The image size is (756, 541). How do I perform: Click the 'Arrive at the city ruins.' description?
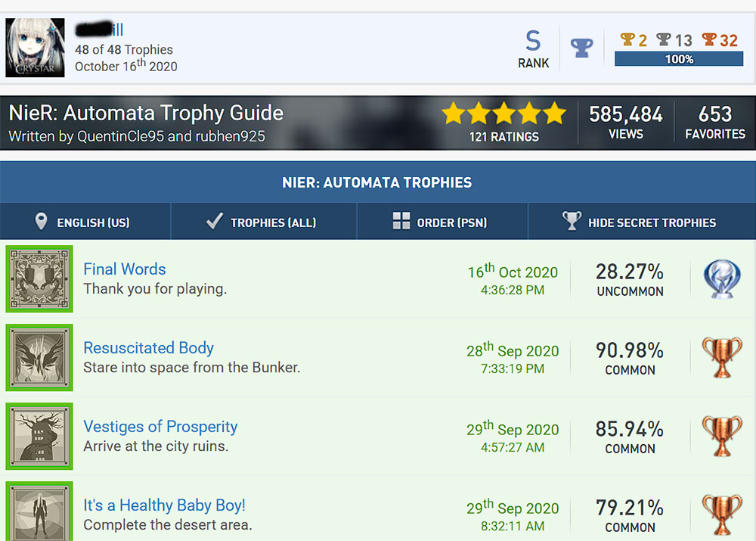(156, 446)
